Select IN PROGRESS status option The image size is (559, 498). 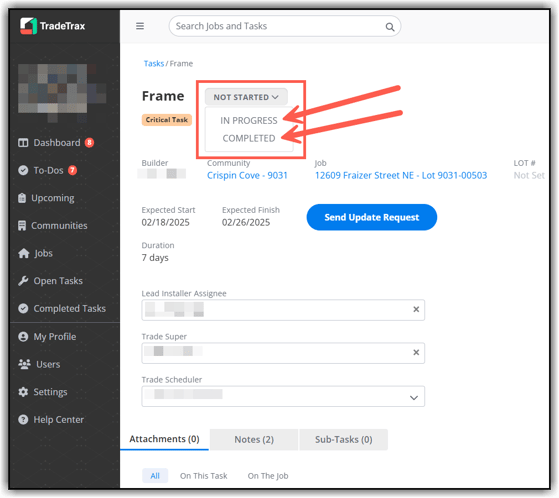tap(248, 121)
